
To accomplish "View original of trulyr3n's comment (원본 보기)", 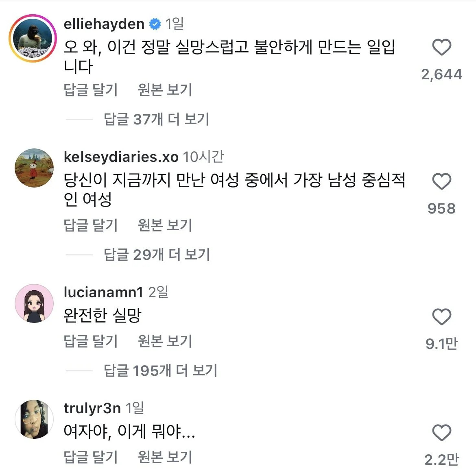I will point(165,457).
